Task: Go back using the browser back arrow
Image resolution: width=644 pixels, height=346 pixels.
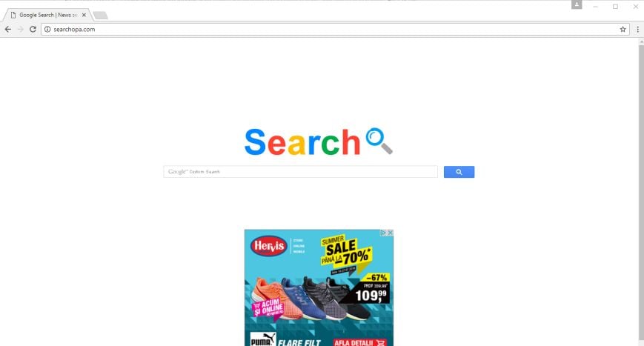Action: click(8, 29)
